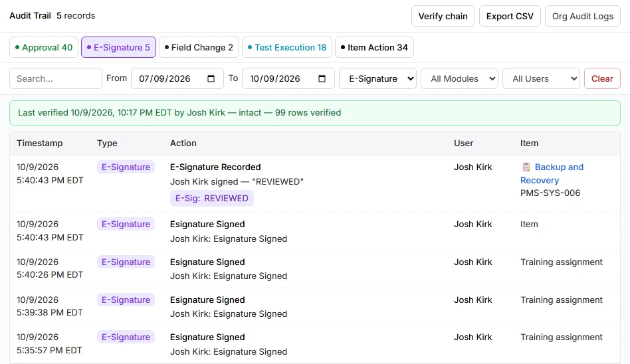Image resolution: width=630 pixels, height=364 pixels.
Task: Filter by Approval 40 chip
Action: (44, 47)
